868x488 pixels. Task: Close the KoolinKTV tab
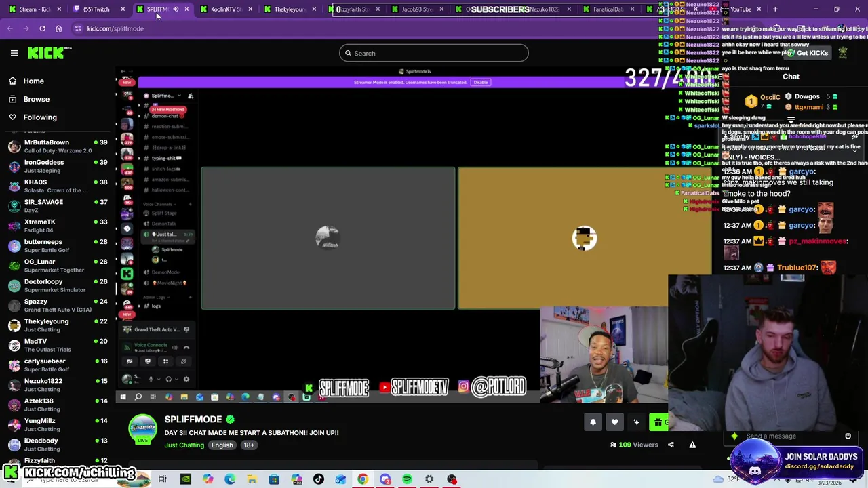pos(250,9)
